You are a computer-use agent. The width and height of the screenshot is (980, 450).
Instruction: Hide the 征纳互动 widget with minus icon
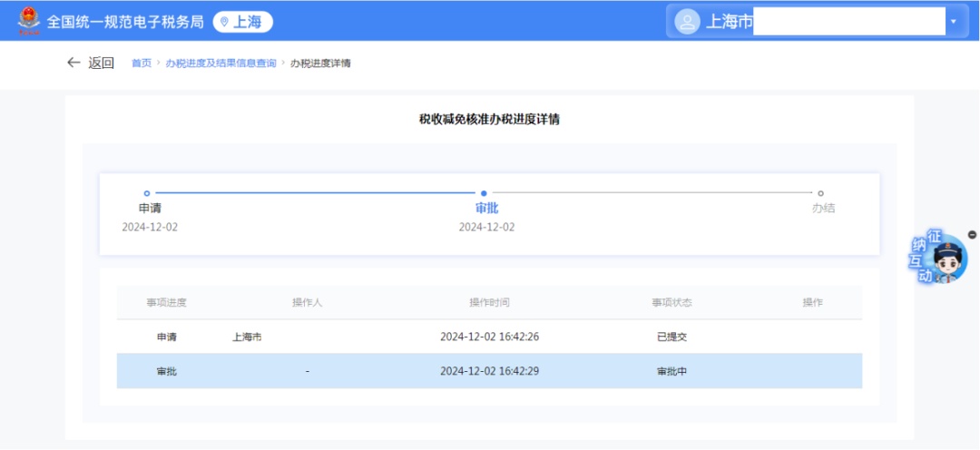(972, 234)
